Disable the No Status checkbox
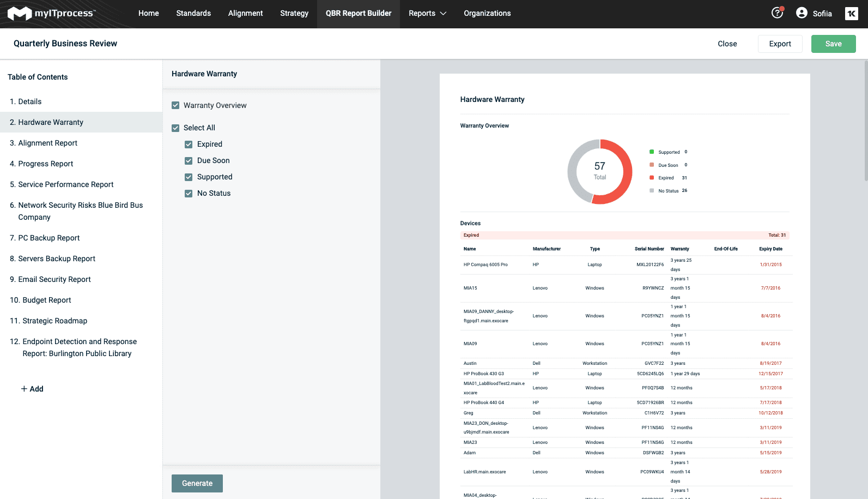The image size is (868, 499). click(x=189, y=194)
